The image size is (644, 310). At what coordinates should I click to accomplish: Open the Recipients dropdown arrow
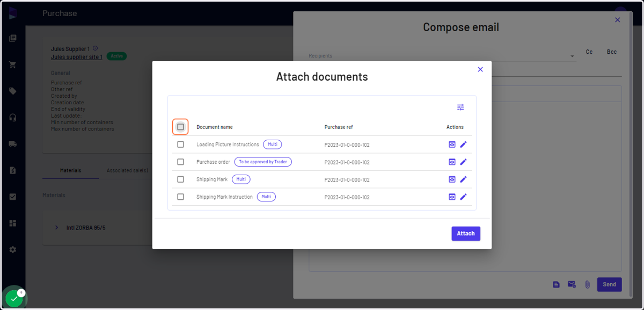(572, 56)
